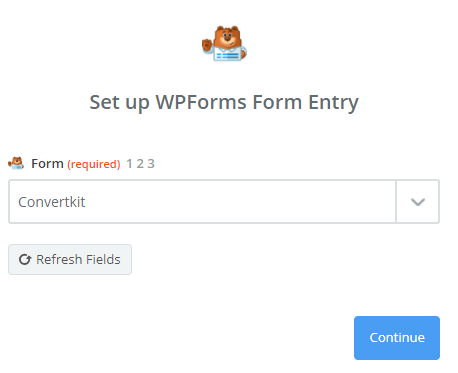Click the chevron arrow in the Form selector
The width and height of the screenshot is (458, 373).
point(418,202)
